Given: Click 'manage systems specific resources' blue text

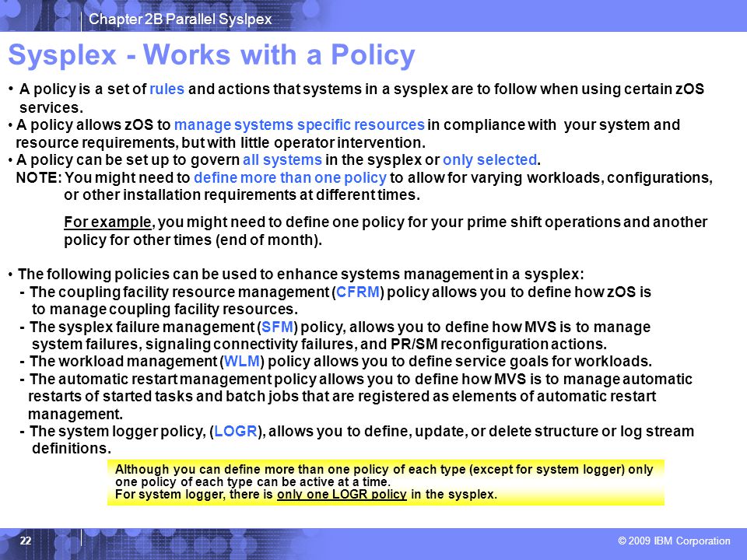Looking at the screenshot, I should click(299, 124).
